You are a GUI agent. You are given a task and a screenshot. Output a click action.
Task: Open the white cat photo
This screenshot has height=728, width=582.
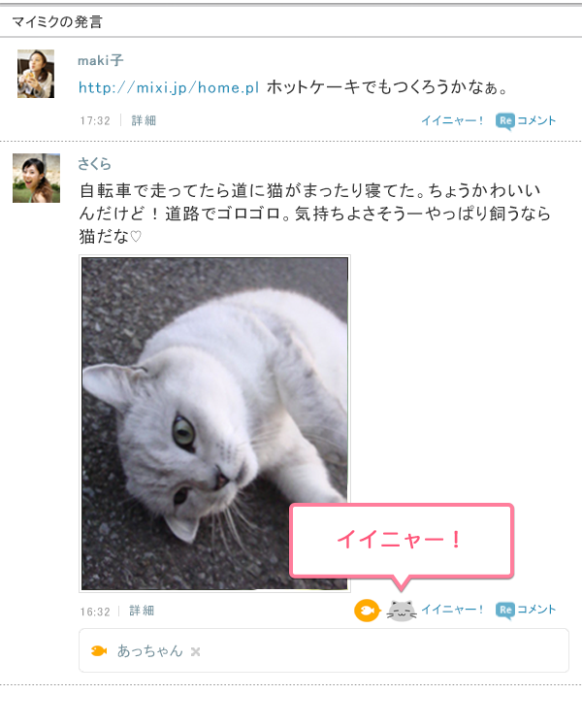tap(215, 423)
